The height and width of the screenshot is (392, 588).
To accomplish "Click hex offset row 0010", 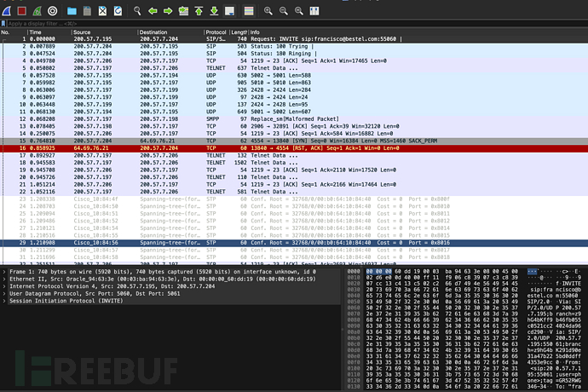I will click(x=354, y=277).
